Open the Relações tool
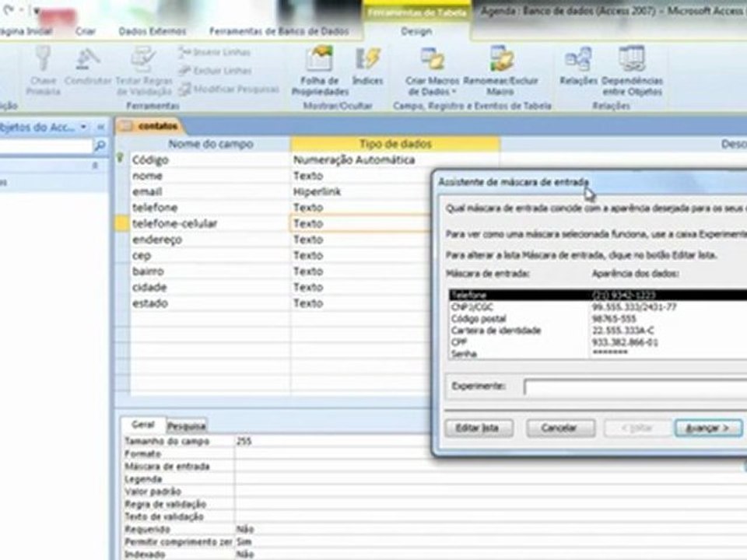 [x=578, y=67]
